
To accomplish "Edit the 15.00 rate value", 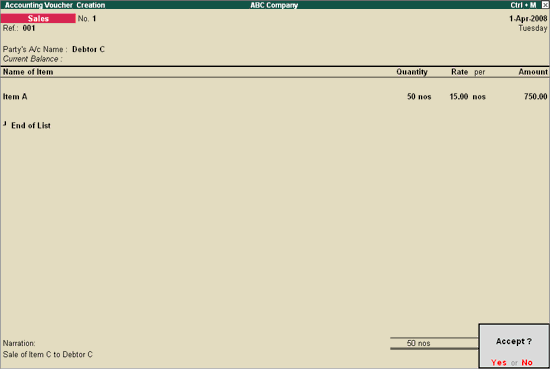I will 459,96.
